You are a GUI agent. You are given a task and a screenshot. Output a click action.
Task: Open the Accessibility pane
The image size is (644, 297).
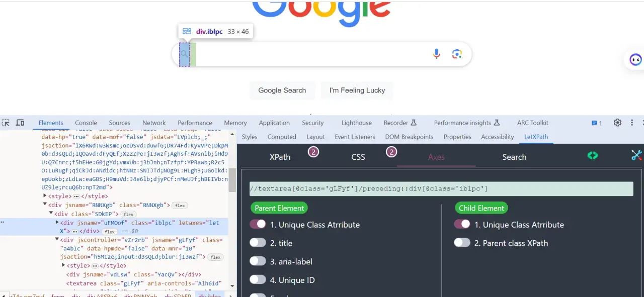tap(498, 137)
